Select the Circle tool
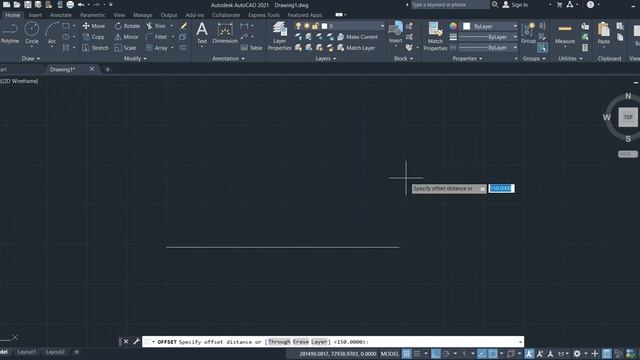The width and height of the screenshot is (640, 360). click(31, 33)
